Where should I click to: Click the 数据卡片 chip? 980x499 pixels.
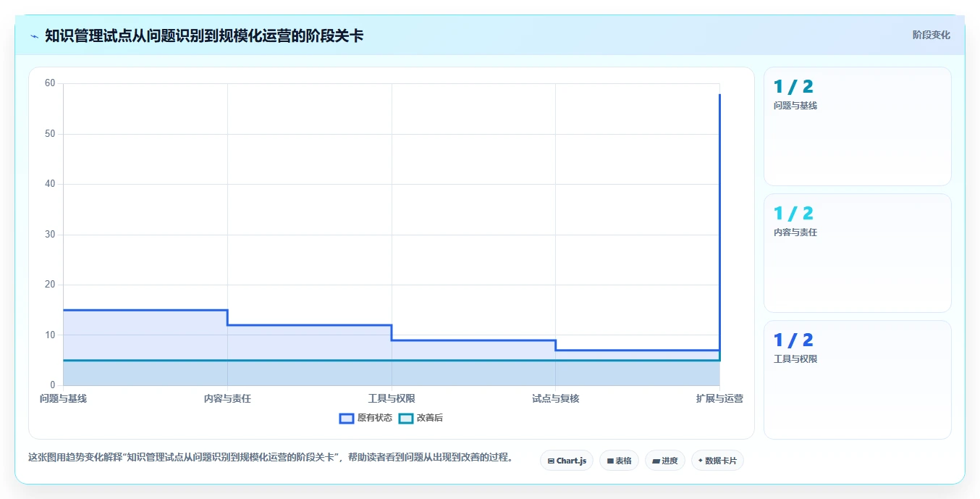[x=717, y=461]
